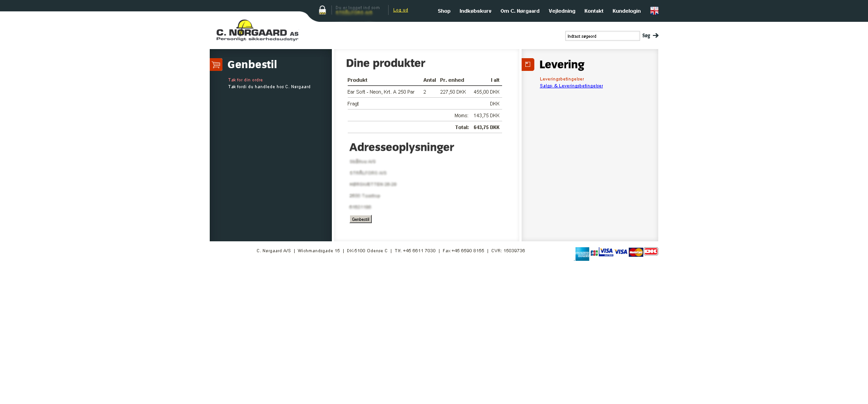This screenshot has height=404, width=868.
Task: Go to Indkøbskurv in the top menu
Action: [475, 11]
